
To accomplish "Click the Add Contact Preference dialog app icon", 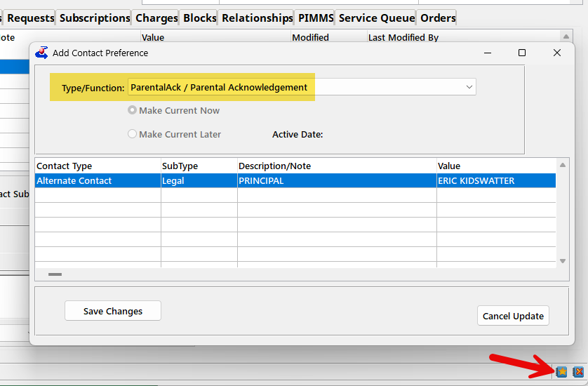I will (x=41, y=53).
